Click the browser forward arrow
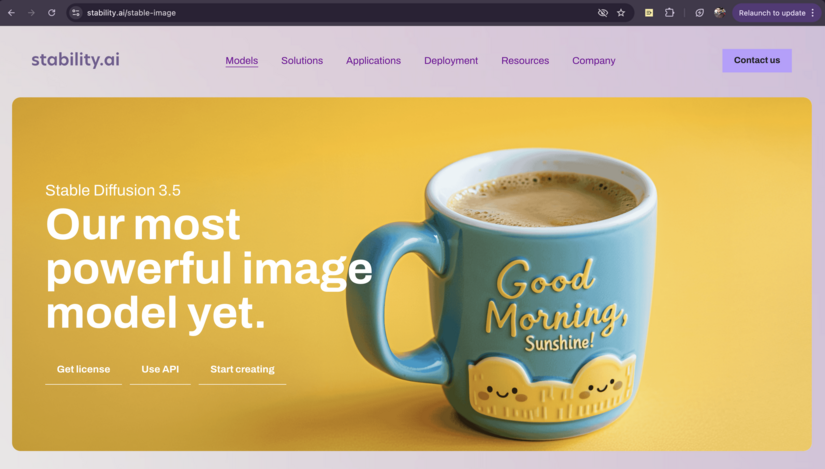The image size is (825, 469). tap(32, 13)
